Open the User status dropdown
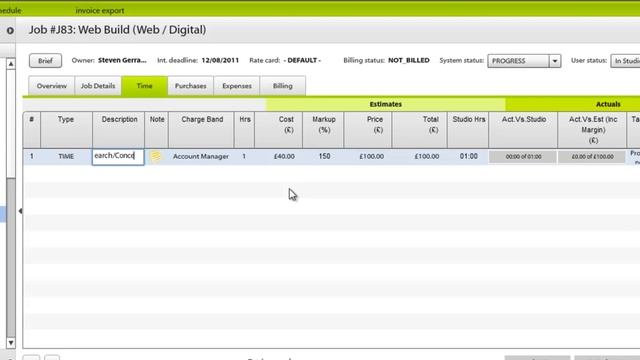Image resolution: width=640 pixels, height=360 pixels. pos(625,61)
